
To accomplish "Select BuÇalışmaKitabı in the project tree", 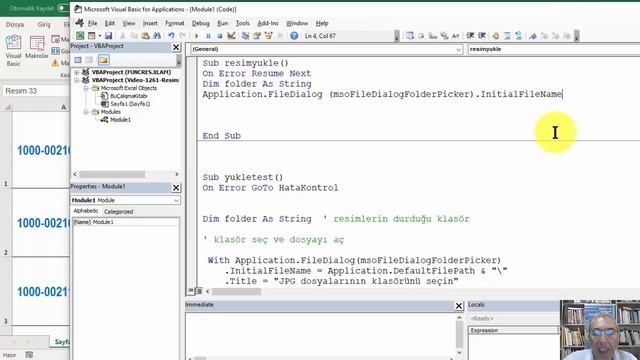I will coord(129,96).
